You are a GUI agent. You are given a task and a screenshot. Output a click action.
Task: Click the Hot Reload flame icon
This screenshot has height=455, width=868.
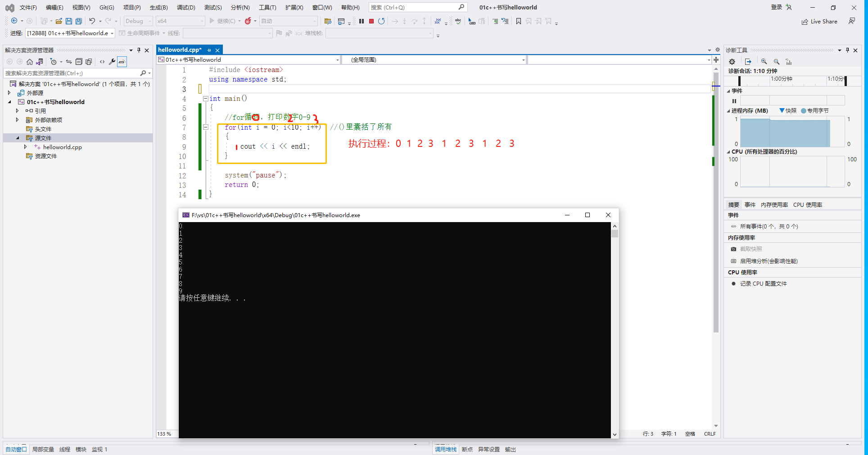click(x=248, y=21)
